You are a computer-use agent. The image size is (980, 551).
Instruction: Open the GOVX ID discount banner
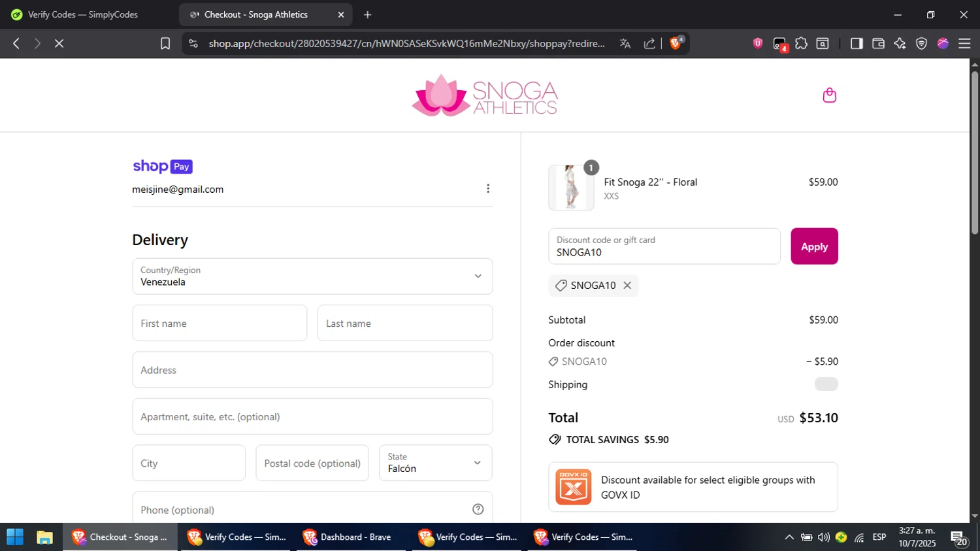pyautogui.click(x=693, y=487)
